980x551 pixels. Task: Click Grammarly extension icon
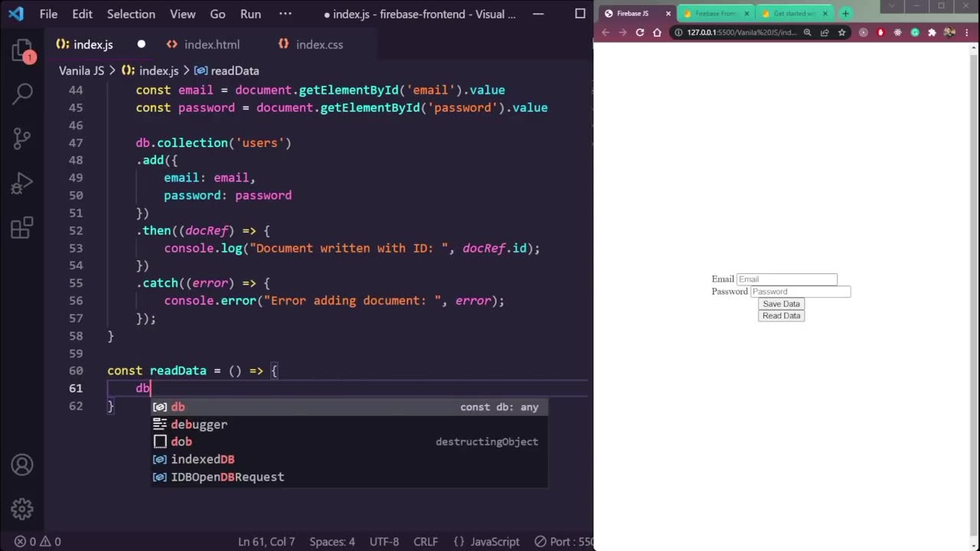click(915, 32)
